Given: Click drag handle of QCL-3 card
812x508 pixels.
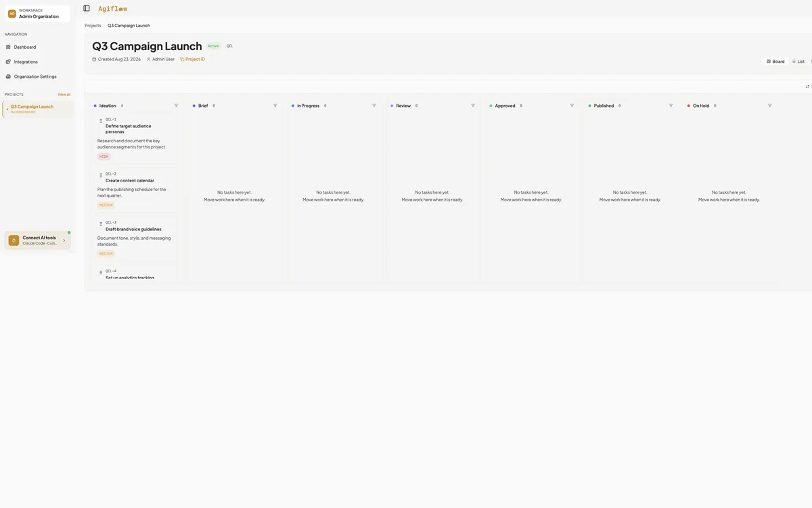Looking at the screenshot, I should [101, 224].
